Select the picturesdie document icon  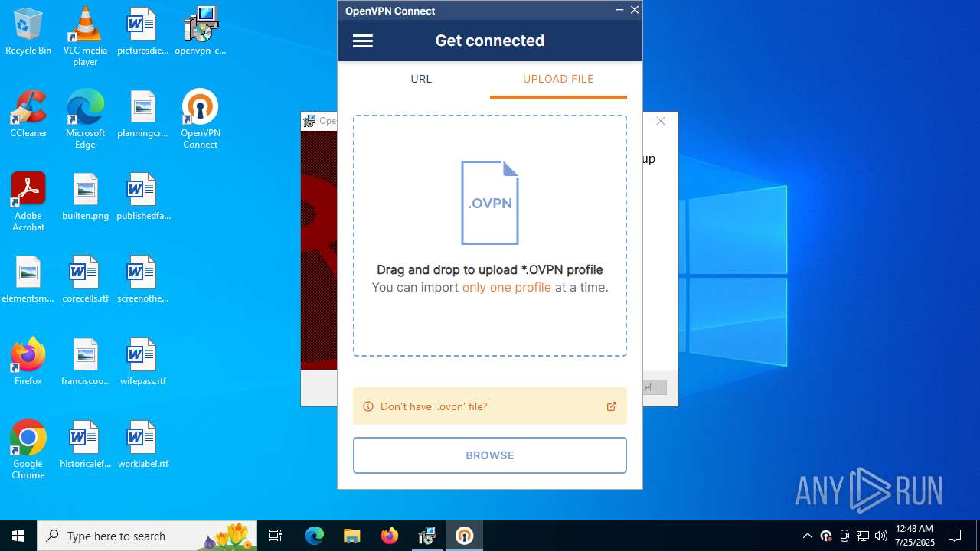142,31
